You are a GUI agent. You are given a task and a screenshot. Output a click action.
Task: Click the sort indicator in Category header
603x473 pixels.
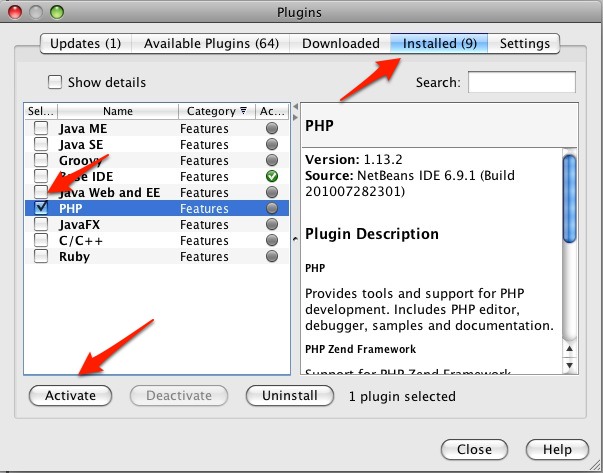coord(243,111)
